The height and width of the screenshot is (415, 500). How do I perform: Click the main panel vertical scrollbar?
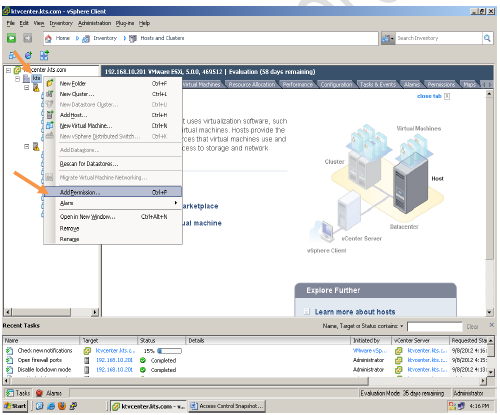[x=489, y=203]
